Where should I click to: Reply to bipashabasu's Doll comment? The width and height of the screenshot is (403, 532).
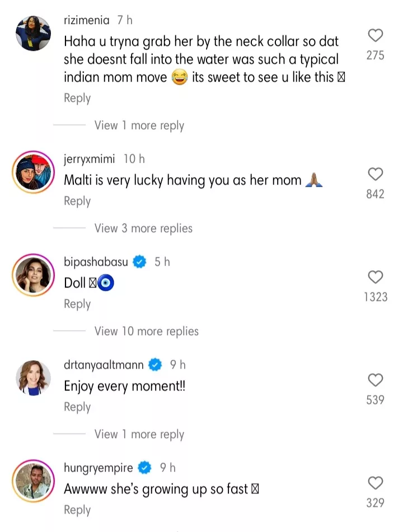tap(77, 304)
